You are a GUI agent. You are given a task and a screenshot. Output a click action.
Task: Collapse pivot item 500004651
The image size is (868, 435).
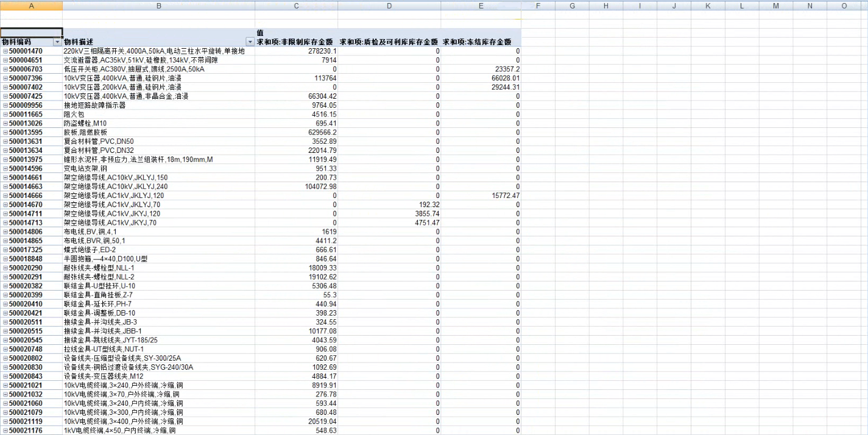5,60
